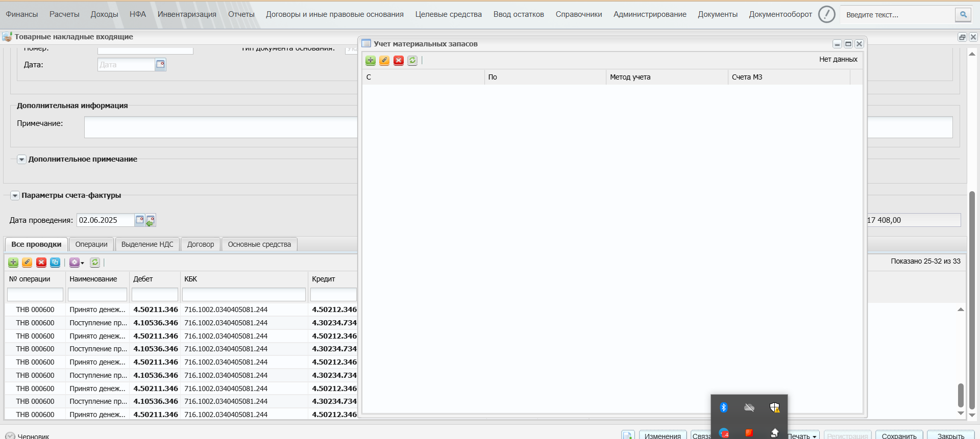The height and width of the screenshot is (439, 980).
Task: Click the clock icon in menu bar
Action: [826, 14]
